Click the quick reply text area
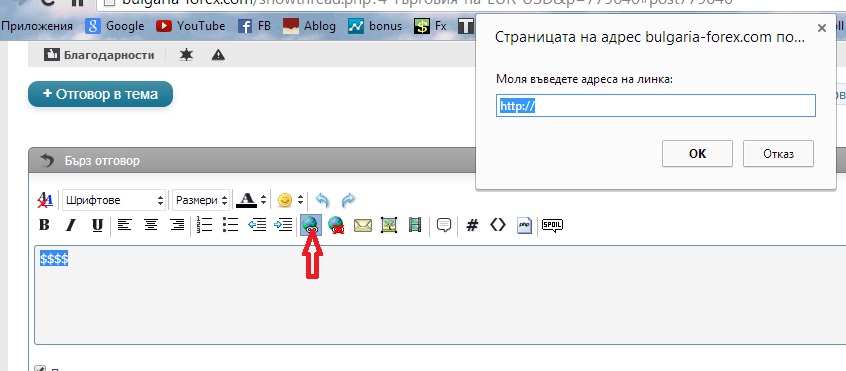This screenshot has height=371, width=846. tap(440, 294)
